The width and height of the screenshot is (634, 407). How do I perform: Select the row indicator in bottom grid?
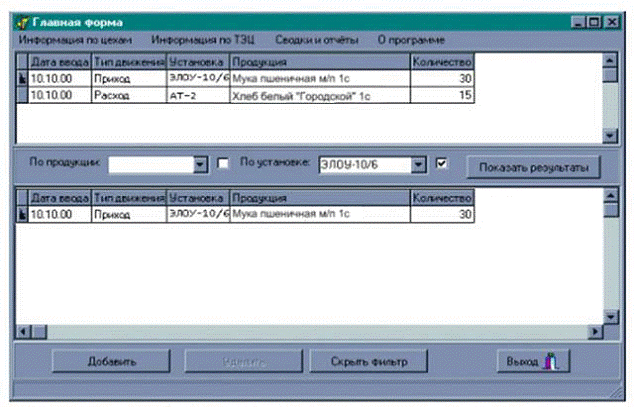23,214
